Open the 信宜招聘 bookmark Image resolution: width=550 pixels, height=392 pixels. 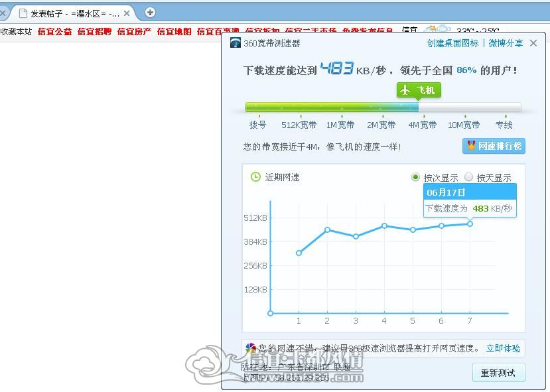[94, 32]
